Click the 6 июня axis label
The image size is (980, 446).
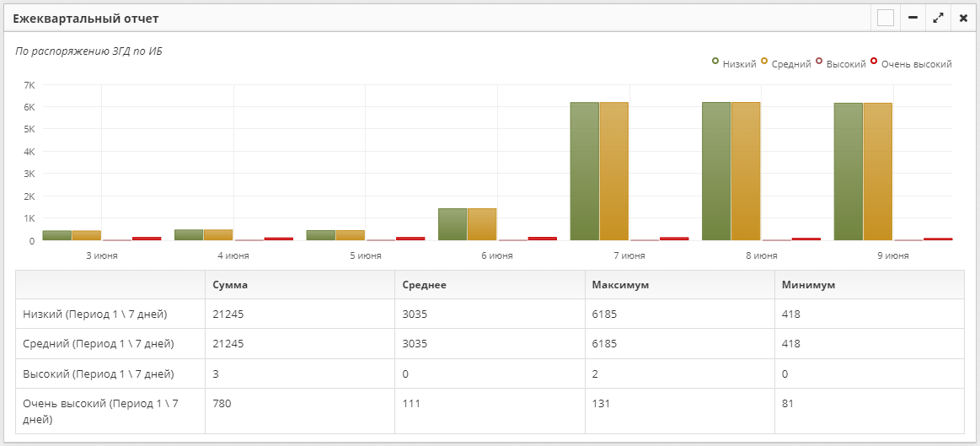pos(497,255)
